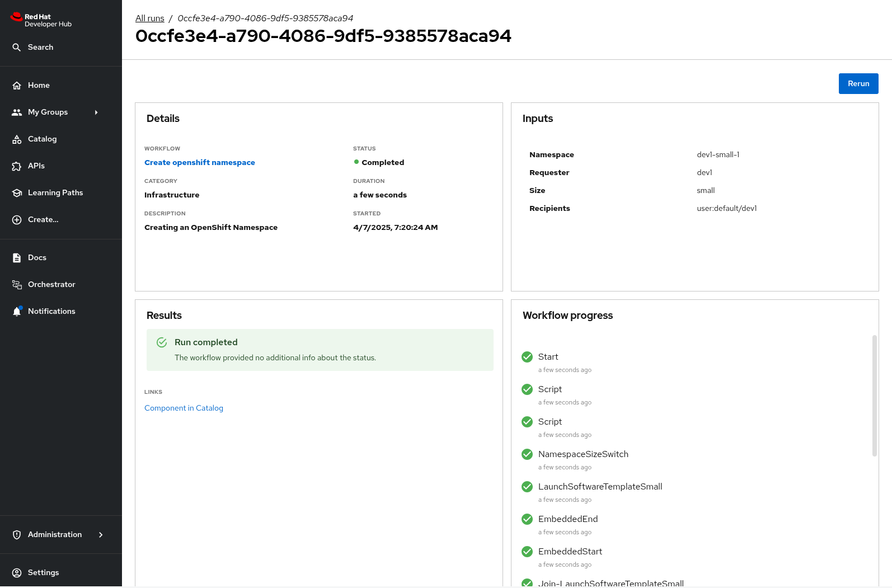Click the Infrastructure category value
Viewport: 892px width, 588px height.
(172, 195)
